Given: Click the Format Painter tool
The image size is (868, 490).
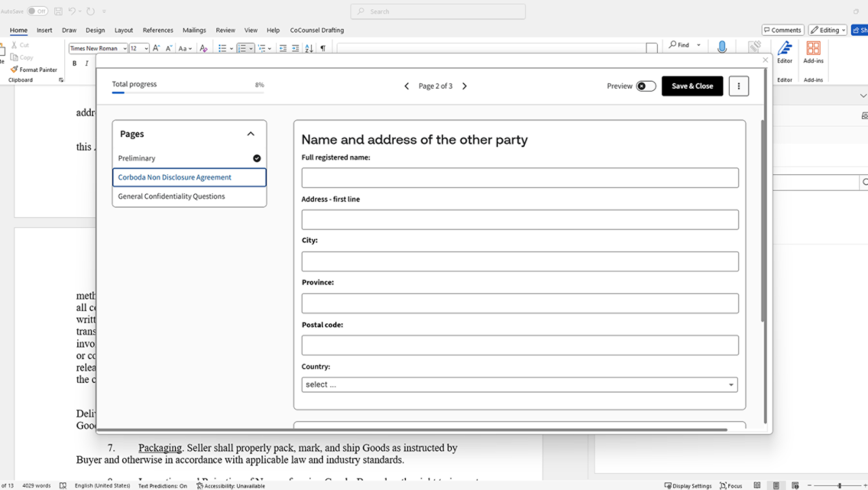Looking at the screenshot, I should click(x=34, y=69).
